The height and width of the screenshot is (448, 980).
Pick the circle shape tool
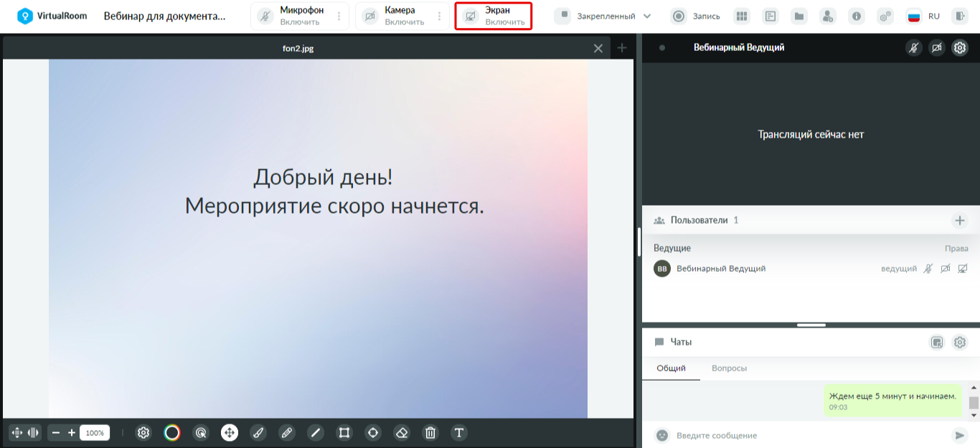click(x=373, y=432)
